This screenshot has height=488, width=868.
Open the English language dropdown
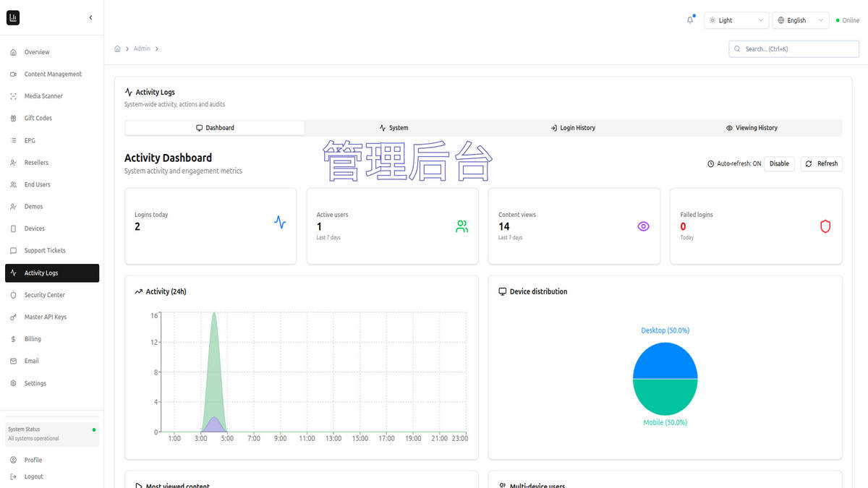coord(800,20)
